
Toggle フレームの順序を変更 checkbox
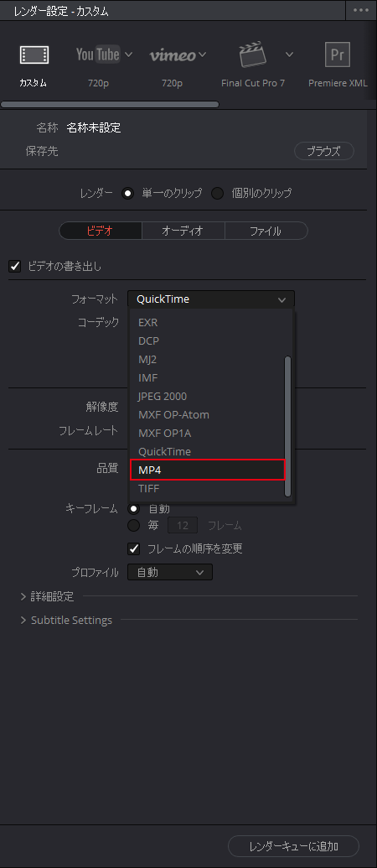click(x=134, y=548)
